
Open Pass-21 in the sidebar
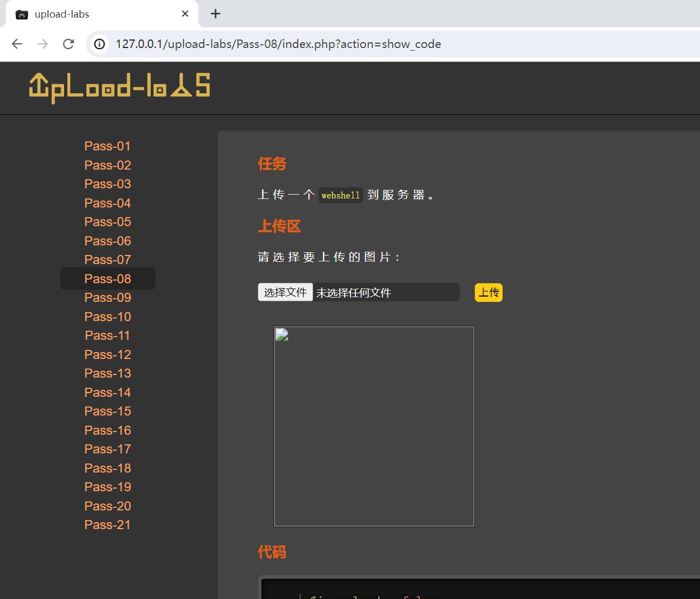point(108,525)
